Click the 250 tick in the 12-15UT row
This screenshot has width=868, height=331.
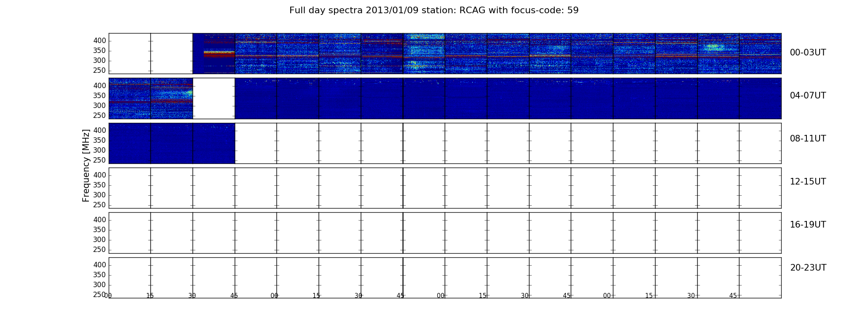pyautogui.click(x=99, y=205)
